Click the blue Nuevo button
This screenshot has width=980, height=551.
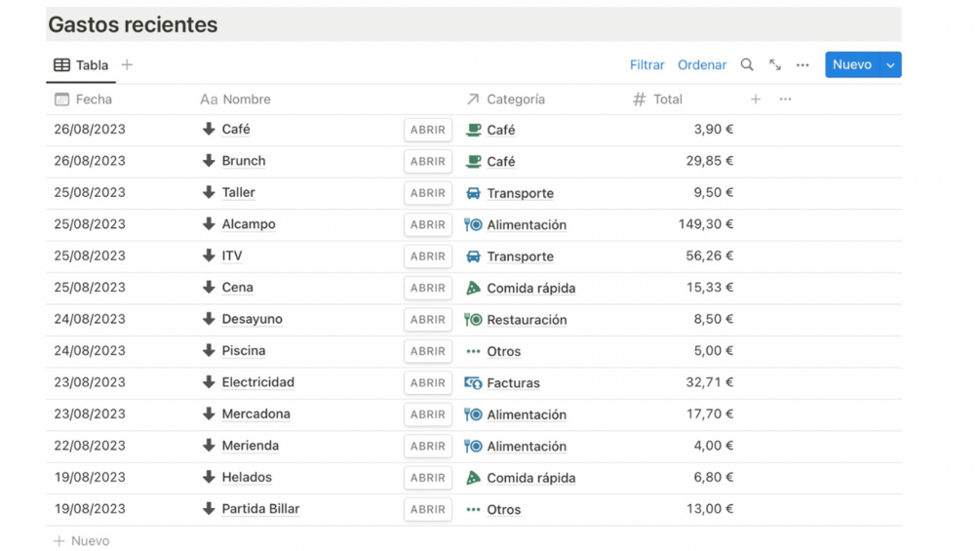[851, 65]
